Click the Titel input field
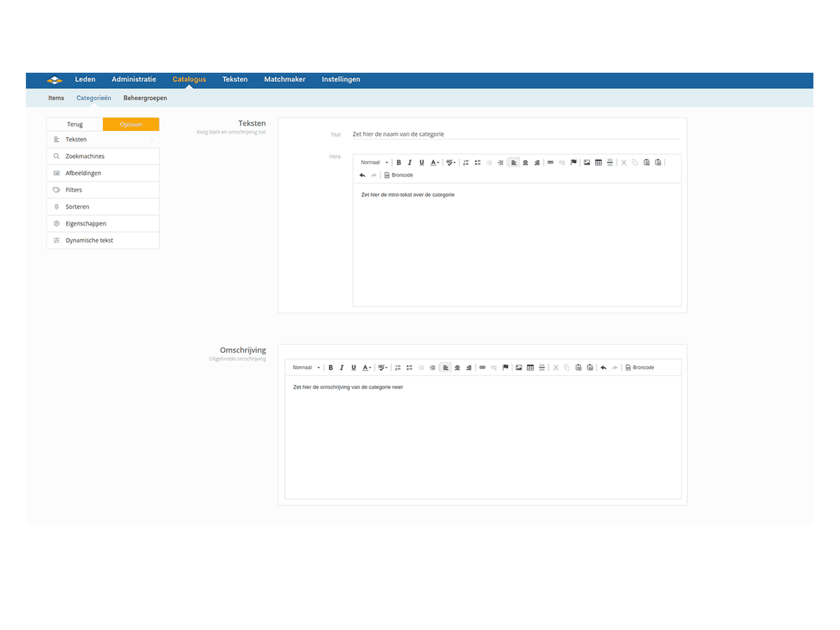 [x=515, y=134]
